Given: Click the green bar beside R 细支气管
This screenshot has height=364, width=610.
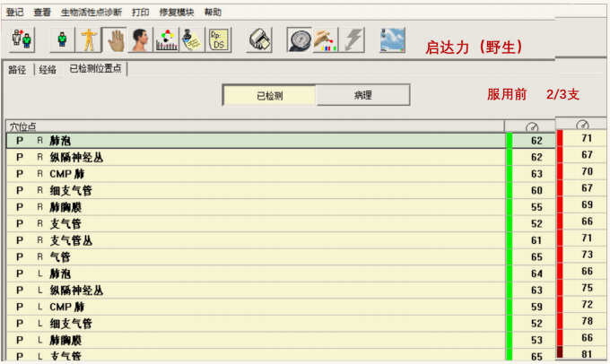Looking at the screenshot, I should pos(509,190).
